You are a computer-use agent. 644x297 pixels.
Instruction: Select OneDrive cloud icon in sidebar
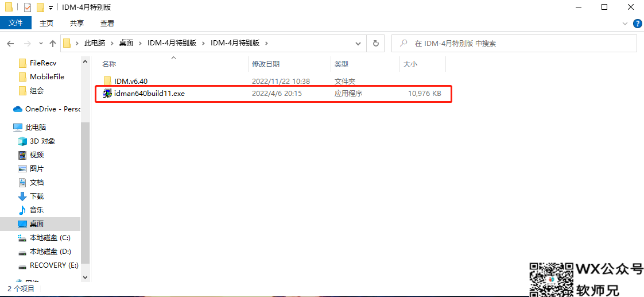[18, 109]
